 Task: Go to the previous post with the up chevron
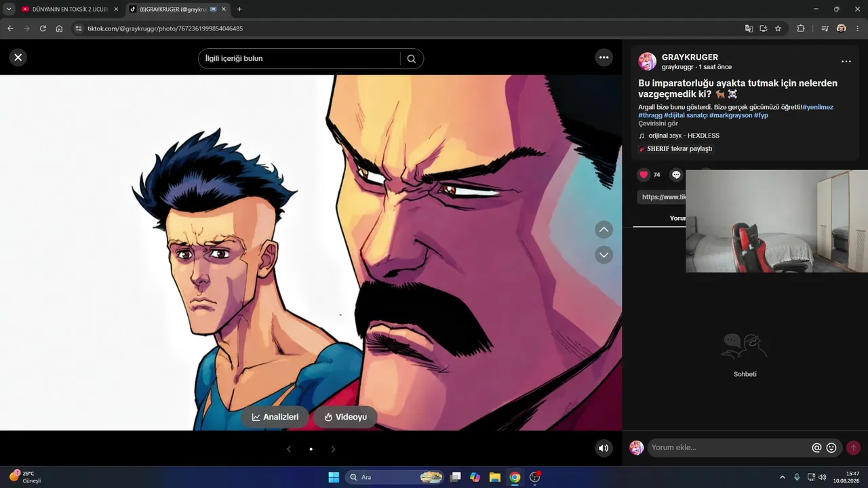(x=604, y=230)
